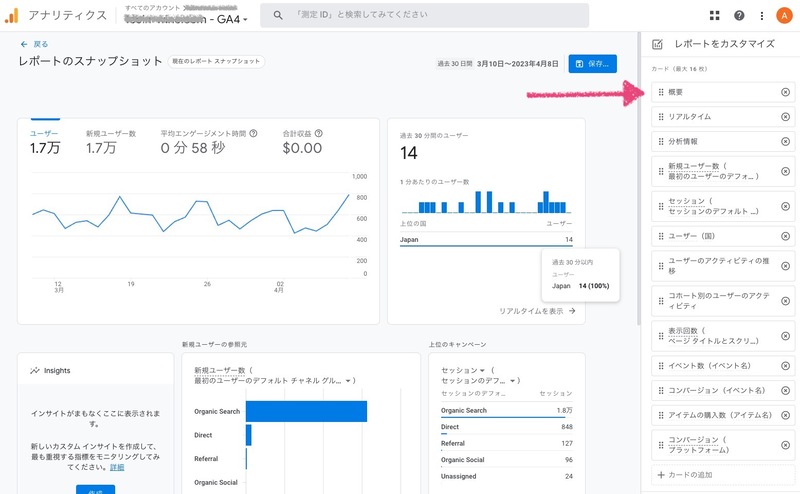
Task: Click the vertical scrollbar of report area
Action: (638, 179)
